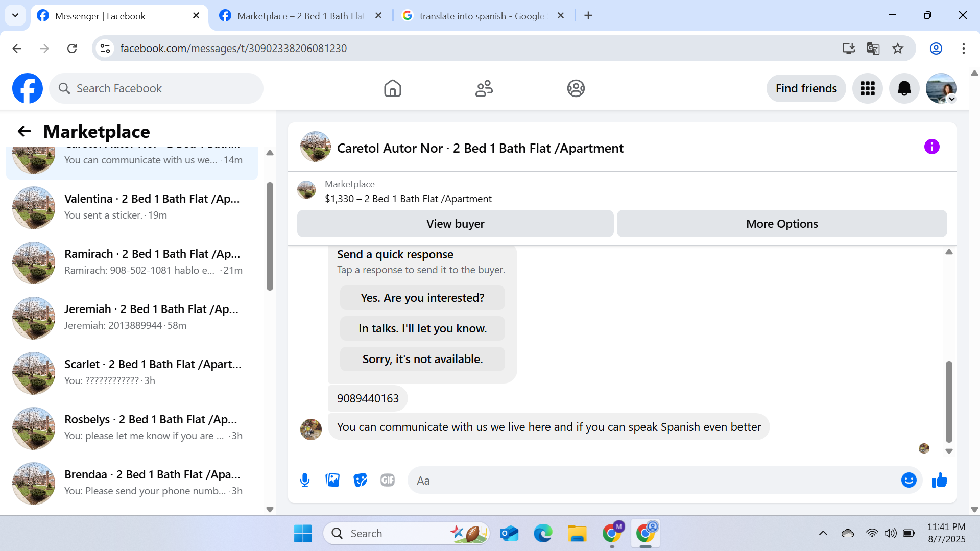Switch to the translate into spanish Google tab
The width and height of the screenshot is (980, 551).
(482, 16)
